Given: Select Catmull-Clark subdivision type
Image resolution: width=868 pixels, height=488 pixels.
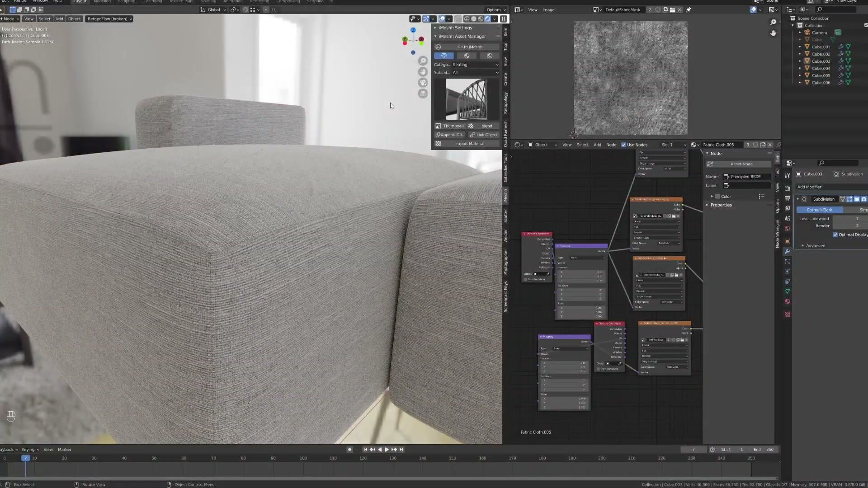Looking at the screenshot, I should tap(819, 210).
